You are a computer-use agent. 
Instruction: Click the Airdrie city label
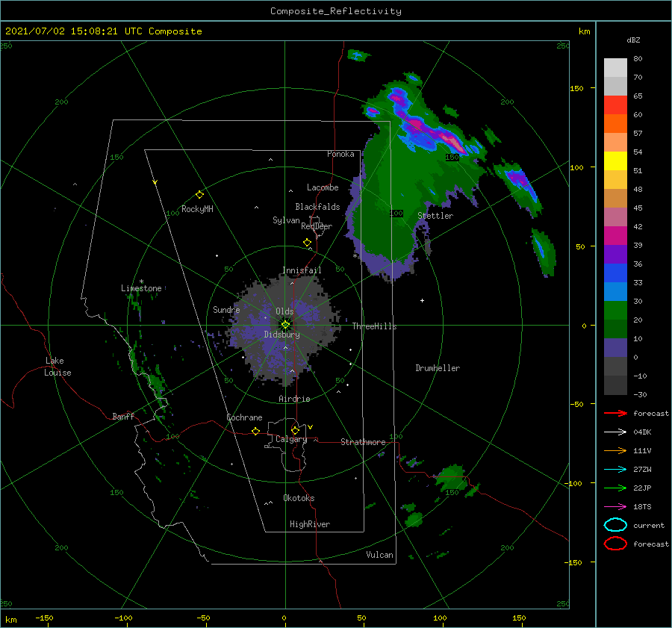click(294, 399)
